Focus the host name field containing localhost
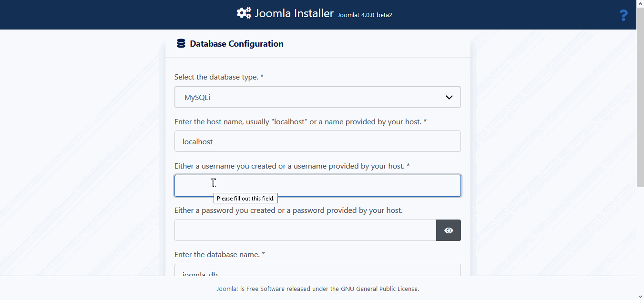 (x=317, y=141)
